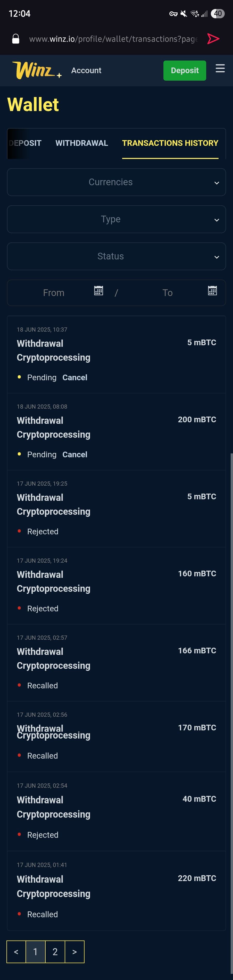
Task: Open the Type filter dropdown
Action: tap(116, 219)
